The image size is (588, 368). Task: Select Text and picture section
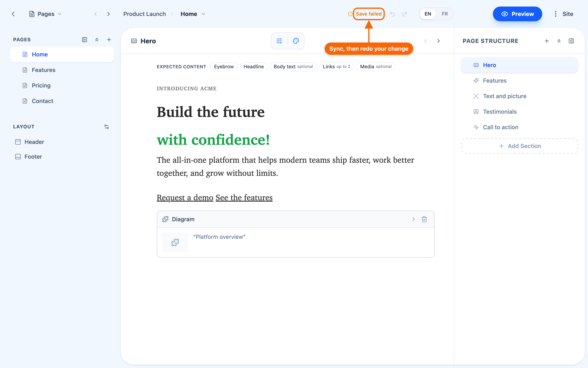click(519, 96)
